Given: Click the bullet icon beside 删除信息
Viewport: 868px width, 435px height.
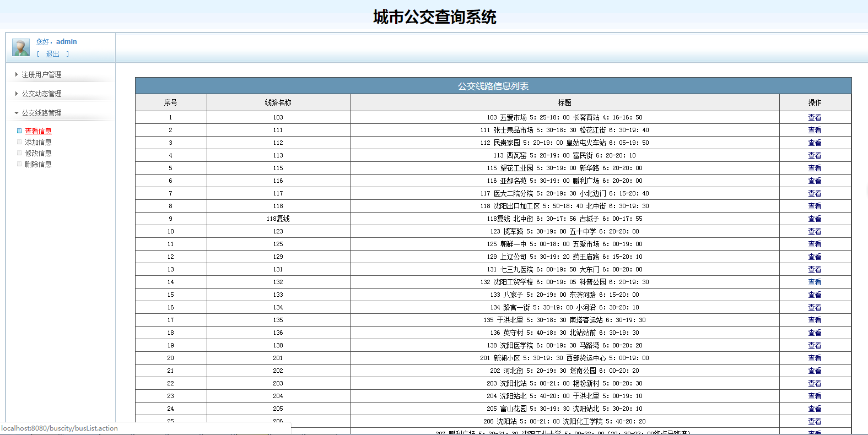Looking at the screenshot, I should coord(19,164).
